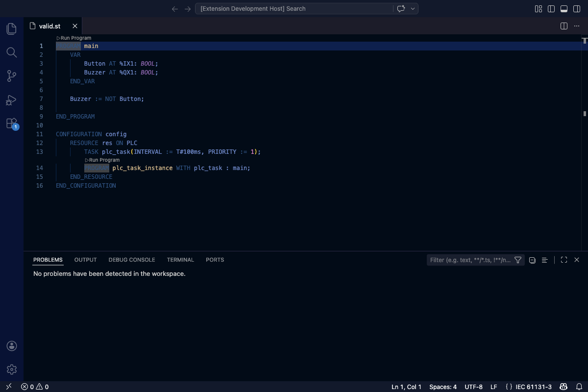Click '%IX1' address on line 3

tap(128, 64)
